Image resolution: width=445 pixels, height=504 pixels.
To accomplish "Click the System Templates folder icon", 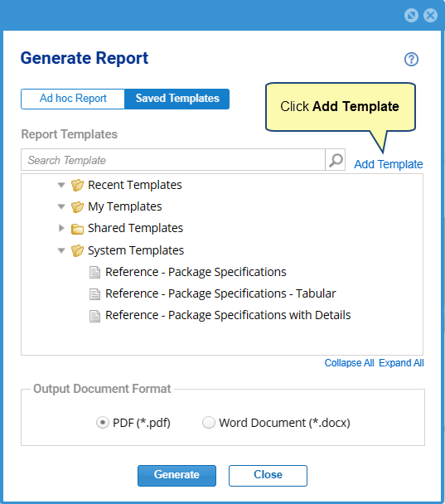I will pyautogui.click(x=77, y=250).
